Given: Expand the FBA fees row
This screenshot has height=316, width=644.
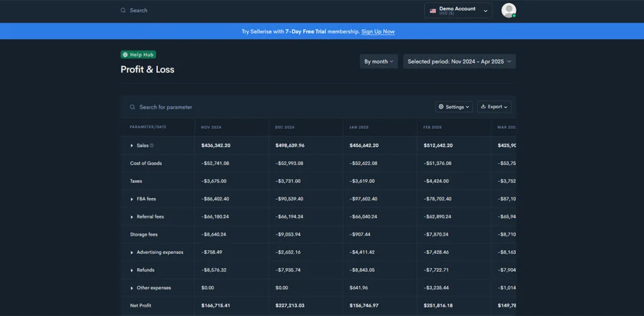Looking at the screenshot, I should [x=132, y=199].
